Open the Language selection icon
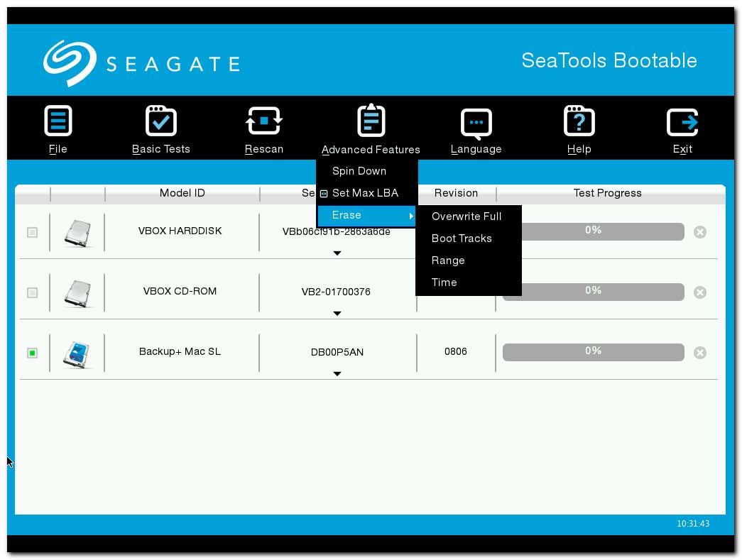Screen dimensions: 742x560 476,120
